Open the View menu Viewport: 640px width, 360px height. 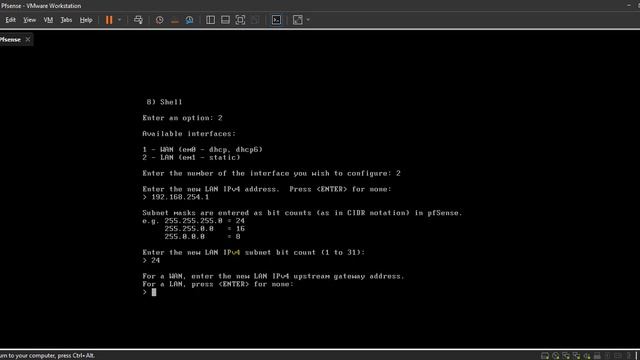(29, 20)
